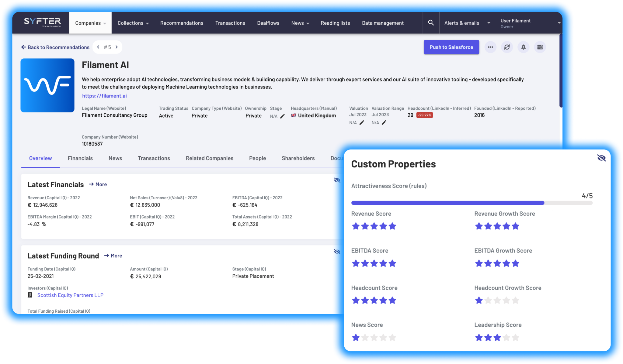Go to previous recommendation arrow
The image size is (623, 364).
[x=98, y=47]
